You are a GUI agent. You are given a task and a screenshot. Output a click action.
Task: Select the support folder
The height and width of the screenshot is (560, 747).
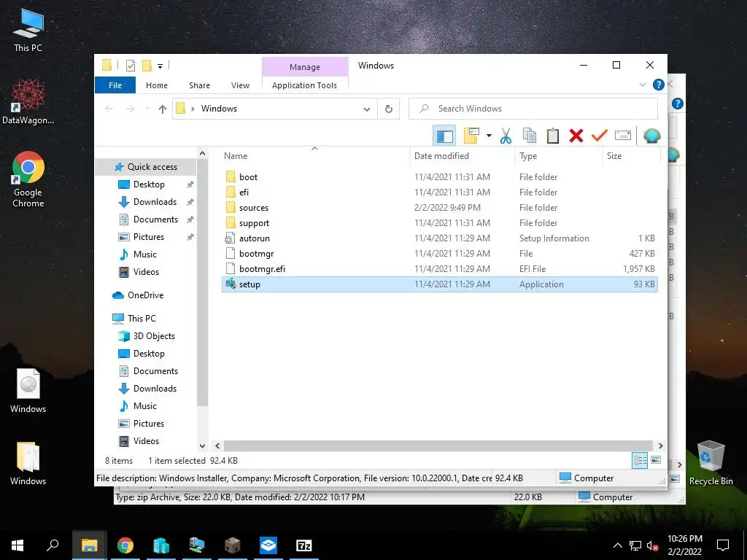tap(439, 223)
